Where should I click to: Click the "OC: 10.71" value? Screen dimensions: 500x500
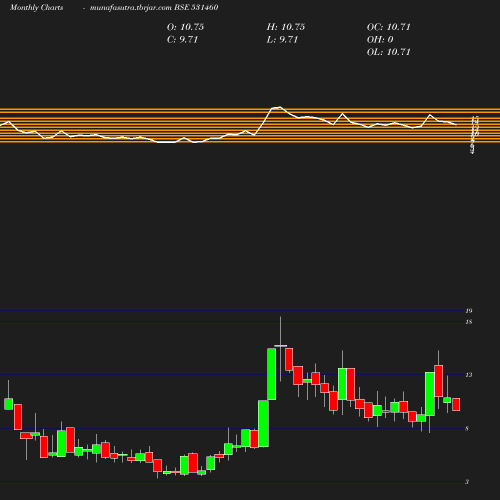(388, 27)
